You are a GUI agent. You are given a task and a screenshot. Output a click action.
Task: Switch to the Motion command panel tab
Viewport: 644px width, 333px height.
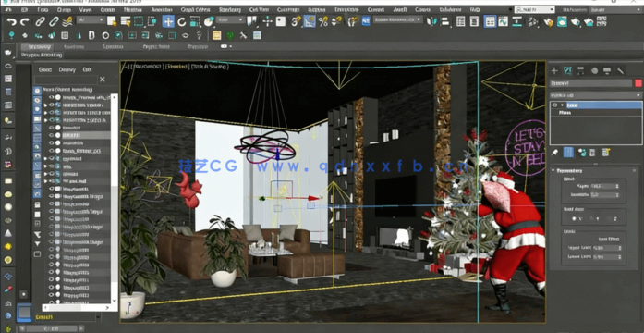[x=594, y=70]
